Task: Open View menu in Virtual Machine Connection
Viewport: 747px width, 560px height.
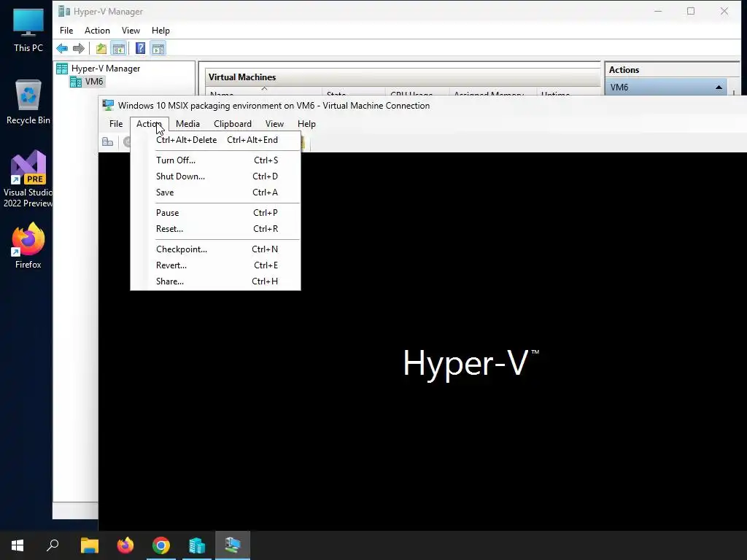Action: pyautogui.click(x=274, y=124)
